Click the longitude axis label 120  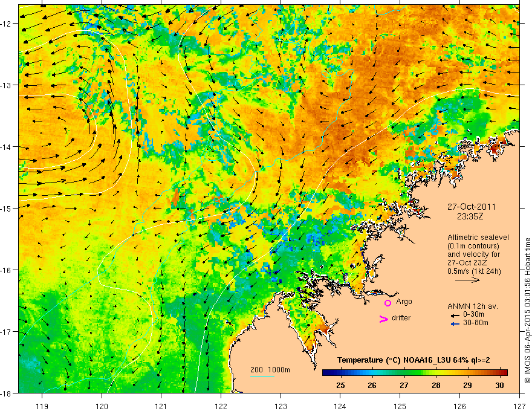coord(102,406)
